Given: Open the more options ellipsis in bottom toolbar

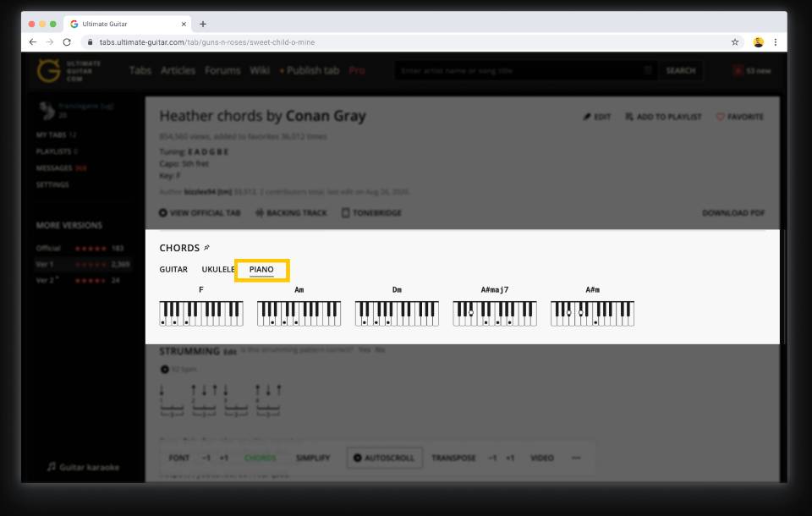Looking at the screenshot, I should 576,458.
